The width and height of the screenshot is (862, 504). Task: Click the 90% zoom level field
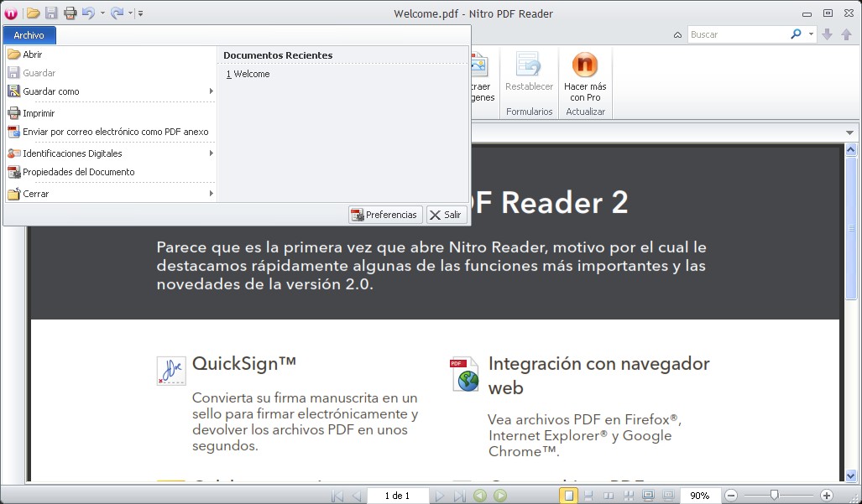tap(699, 496)
